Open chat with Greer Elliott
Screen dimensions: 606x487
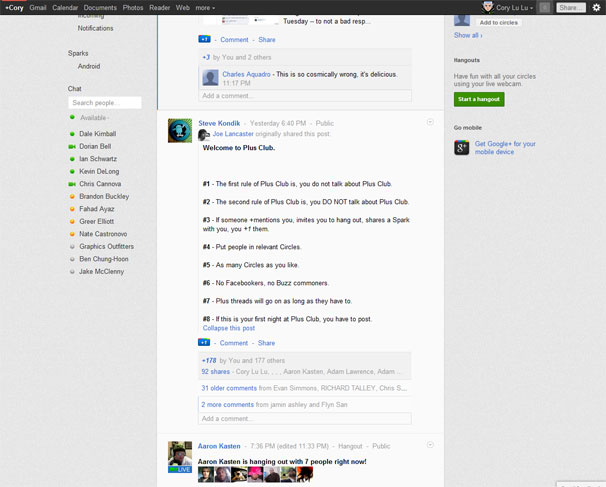point(97,221)
